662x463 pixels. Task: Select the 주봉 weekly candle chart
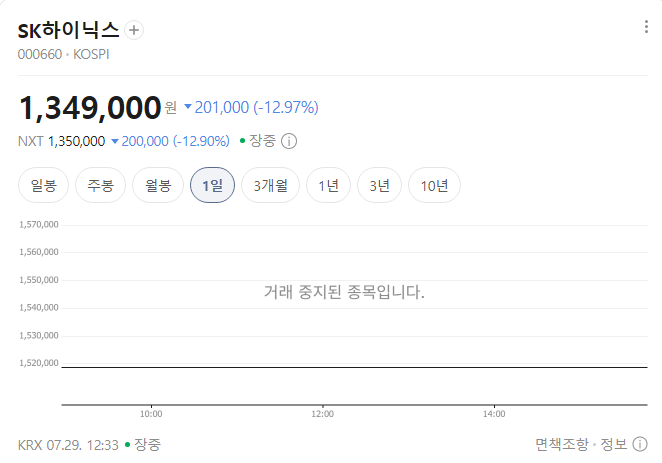tap(100, 185)
